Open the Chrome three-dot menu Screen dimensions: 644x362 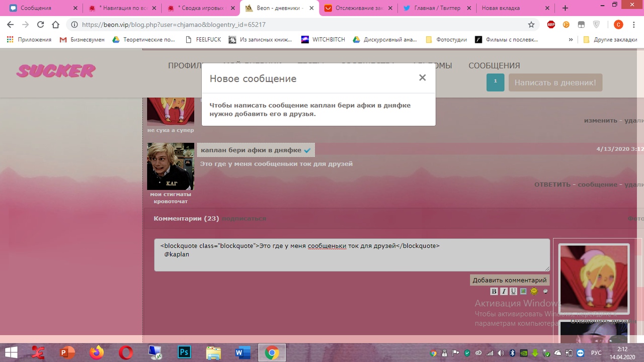pyautogui.click(x=634, y=24)
